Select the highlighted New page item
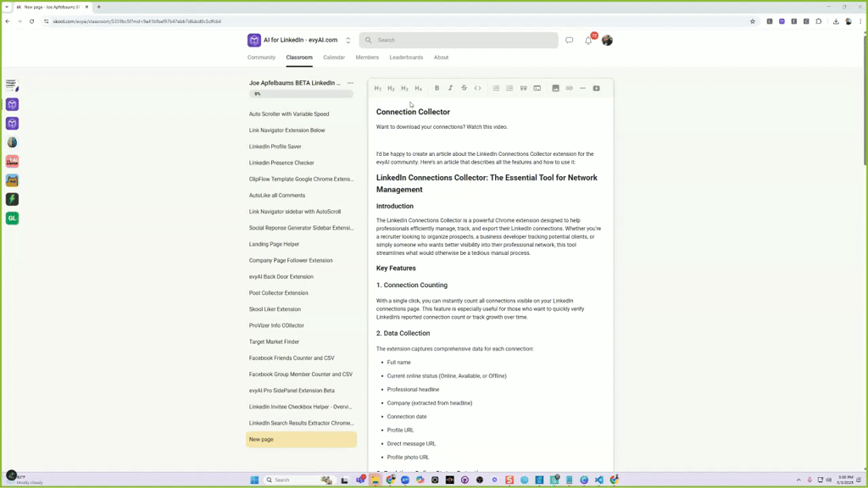868x488 pixels. [301, 440]
